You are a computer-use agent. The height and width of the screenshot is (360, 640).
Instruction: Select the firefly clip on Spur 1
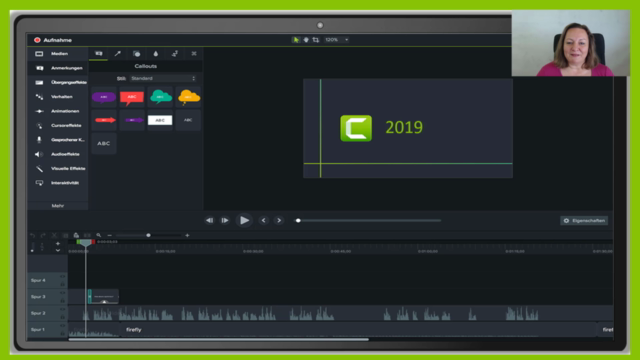click(359, 329)
